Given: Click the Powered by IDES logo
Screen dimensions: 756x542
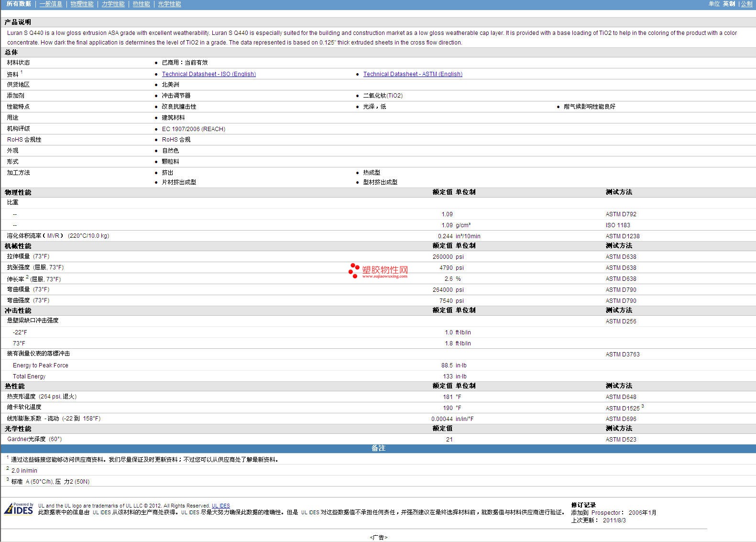Looking at the screenshot, I should (19, 509).
